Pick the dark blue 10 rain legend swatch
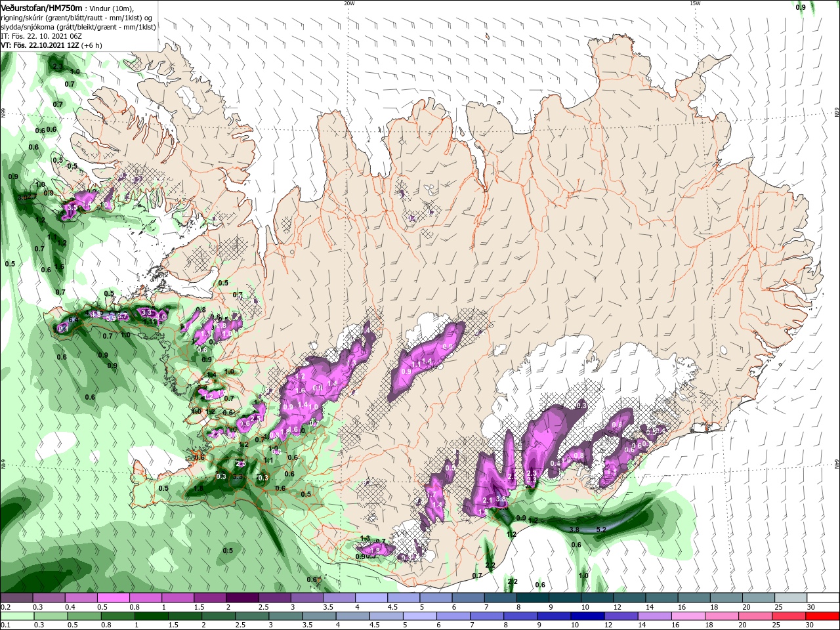This screenshot has width=840, height=630. click(x=587, y=616)
